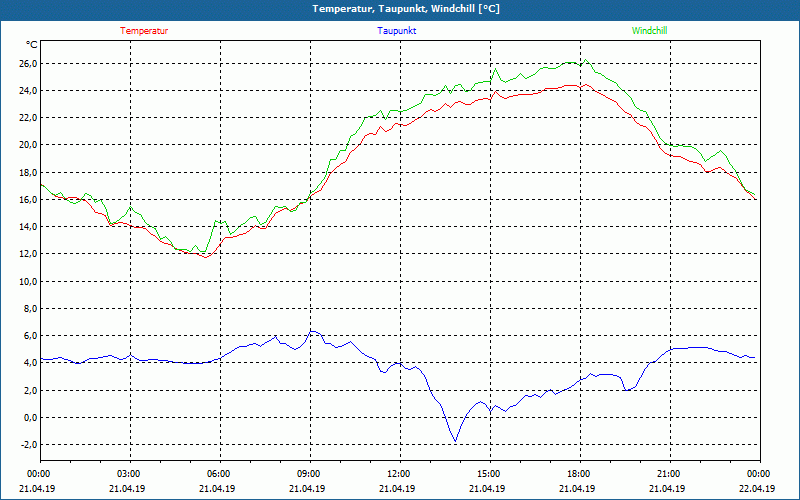Click the green windchill curve's peak near 18:00

585,59
